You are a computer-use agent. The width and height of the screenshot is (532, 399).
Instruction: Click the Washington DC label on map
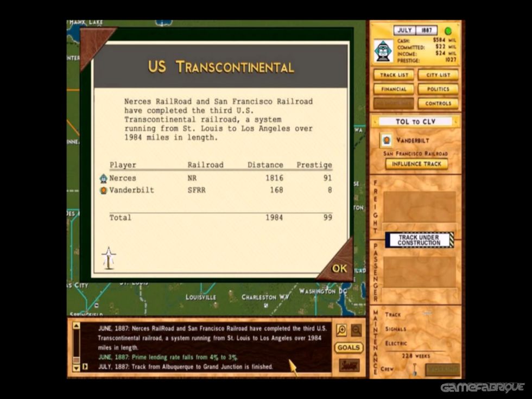(323, 291)
